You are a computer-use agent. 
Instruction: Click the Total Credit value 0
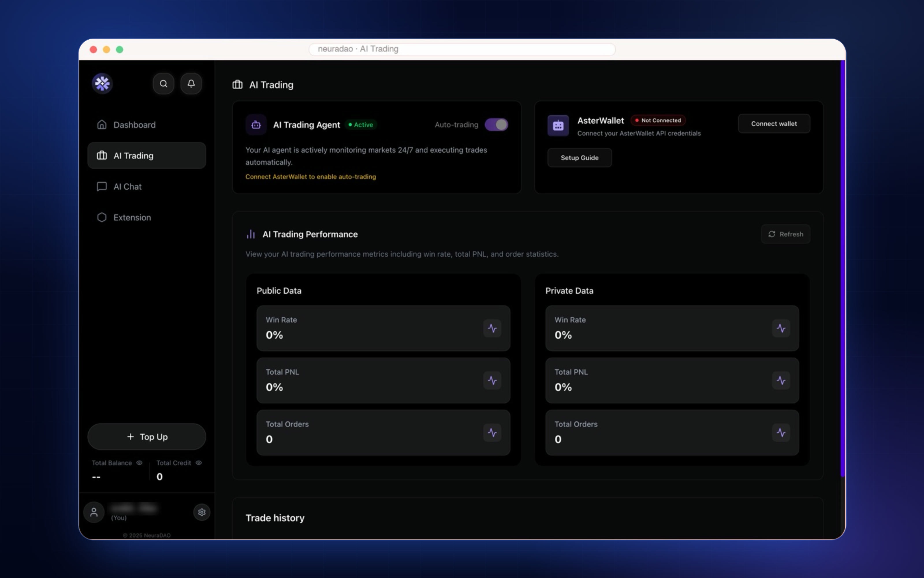[160, 477]
